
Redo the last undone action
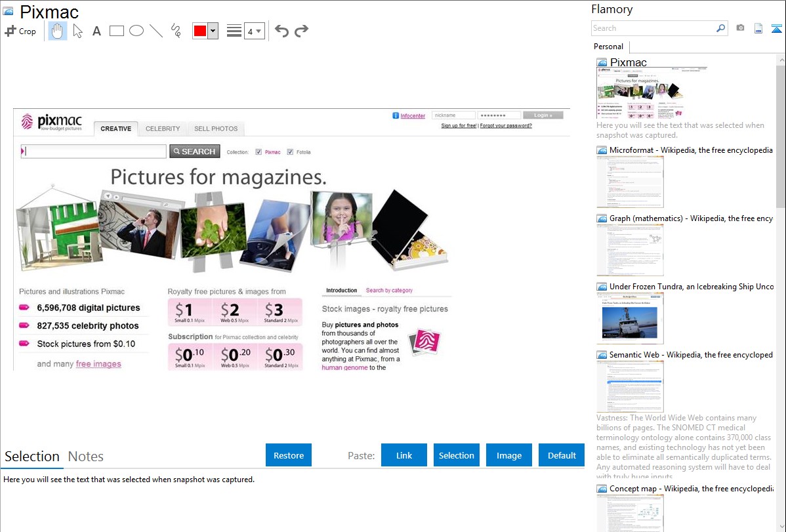pos(301,31)
